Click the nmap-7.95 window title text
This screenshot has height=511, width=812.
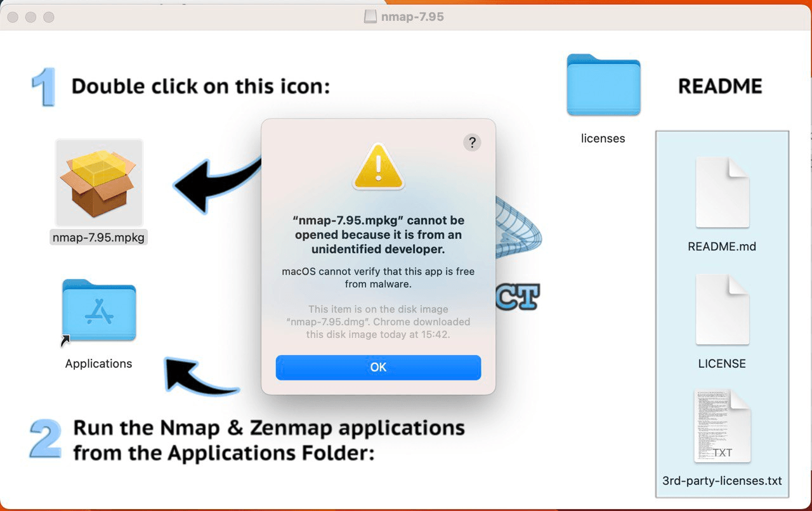412,17
